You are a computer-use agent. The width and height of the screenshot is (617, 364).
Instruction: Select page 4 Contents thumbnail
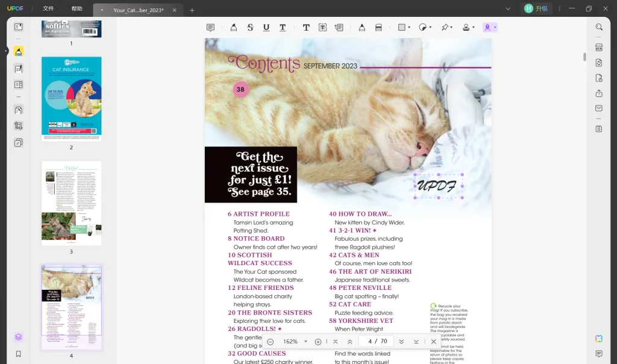71,307
